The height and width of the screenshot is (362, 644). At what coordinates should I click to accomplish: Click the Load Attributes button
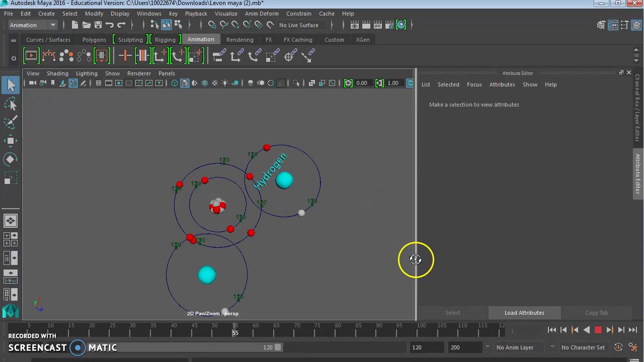pyautogui.click(x=524, y=313)
